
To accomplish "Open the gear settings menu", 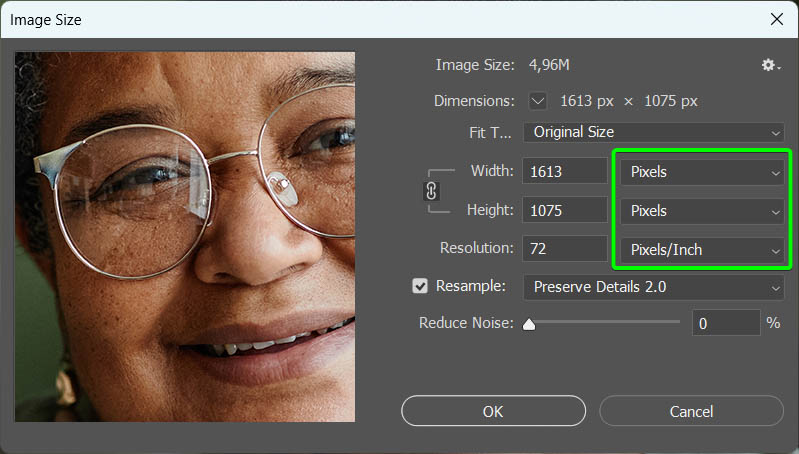I will [769, 65].
